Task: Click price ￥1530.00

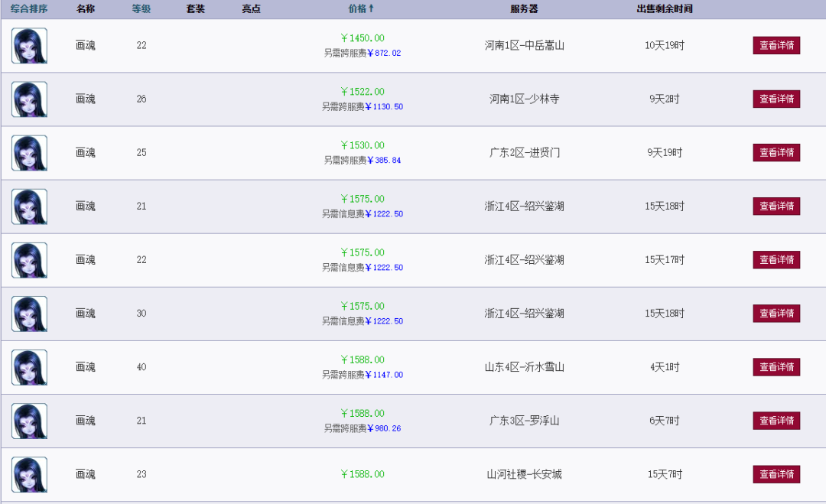Action: coord(363,145)
